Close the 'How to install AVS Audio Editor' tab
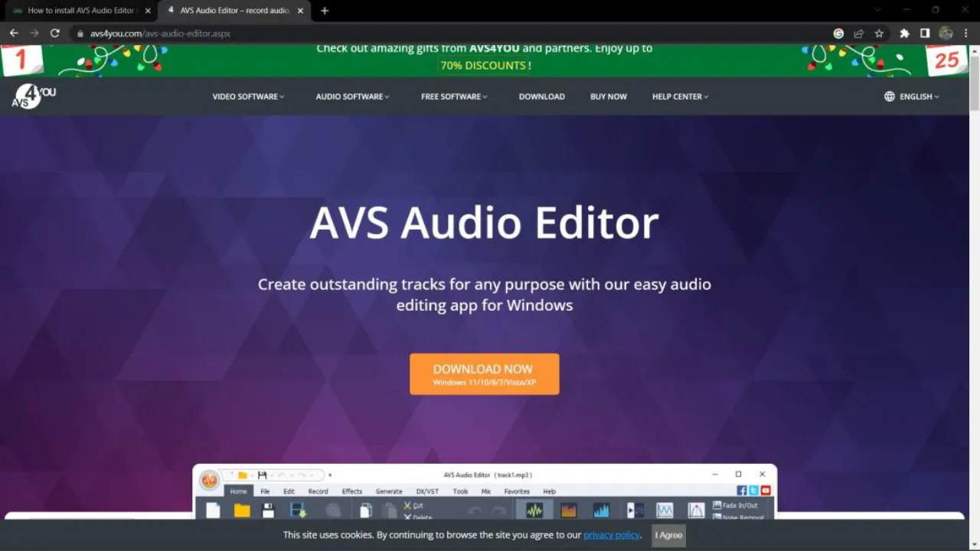The width and height of the screenshot is (980, 551). coord(148,11)
